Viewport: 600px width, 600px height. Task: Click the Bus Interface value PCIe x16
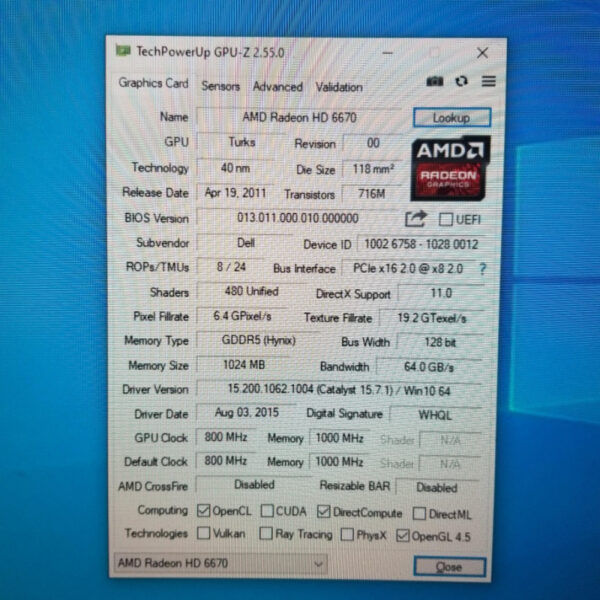(x=408, y=269)
